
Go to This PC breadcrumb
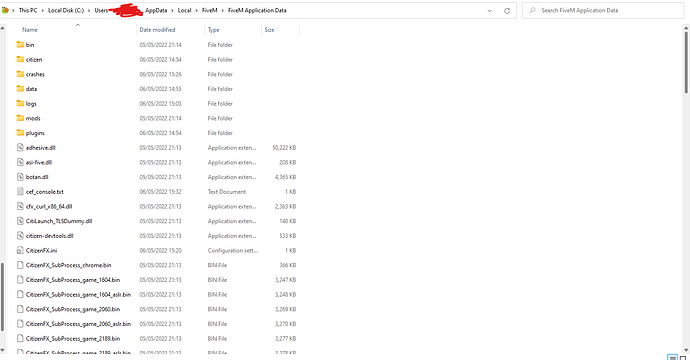28,11
